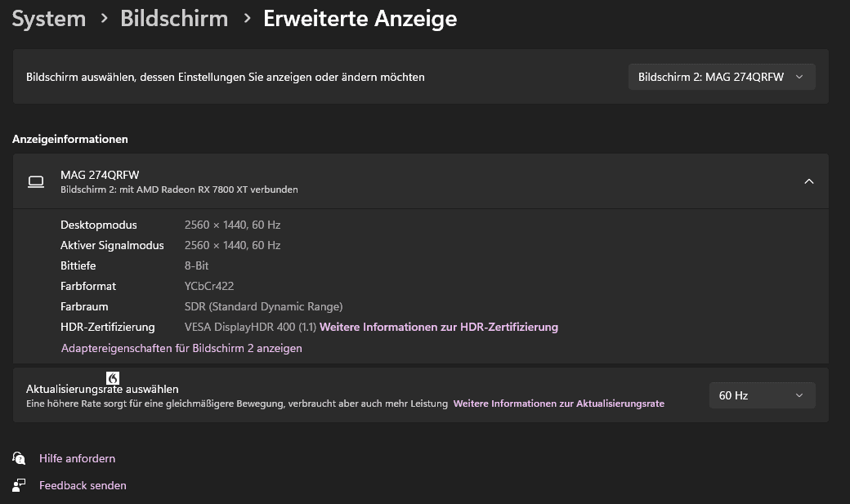Click the Erweiterte Anzeige page title
The height and width of the screenshot is (504, 850).
360,19
